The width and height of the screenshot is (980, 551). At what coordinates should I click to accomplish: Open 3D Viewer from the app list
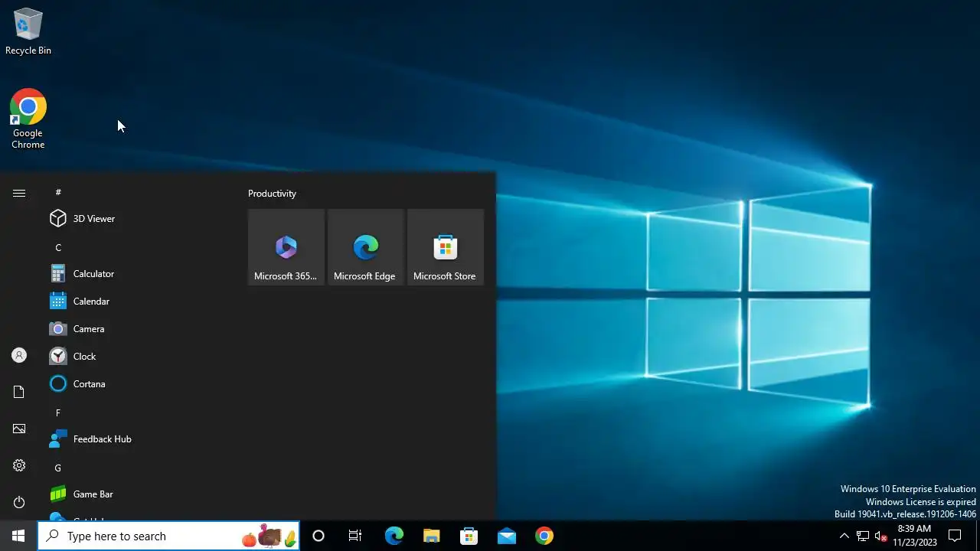point(138,219)
